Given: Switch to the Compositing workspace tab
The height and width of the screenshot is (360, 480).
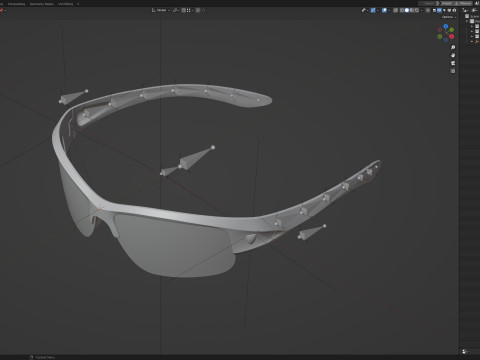Looking at the screenshot, I should (17, 4).
